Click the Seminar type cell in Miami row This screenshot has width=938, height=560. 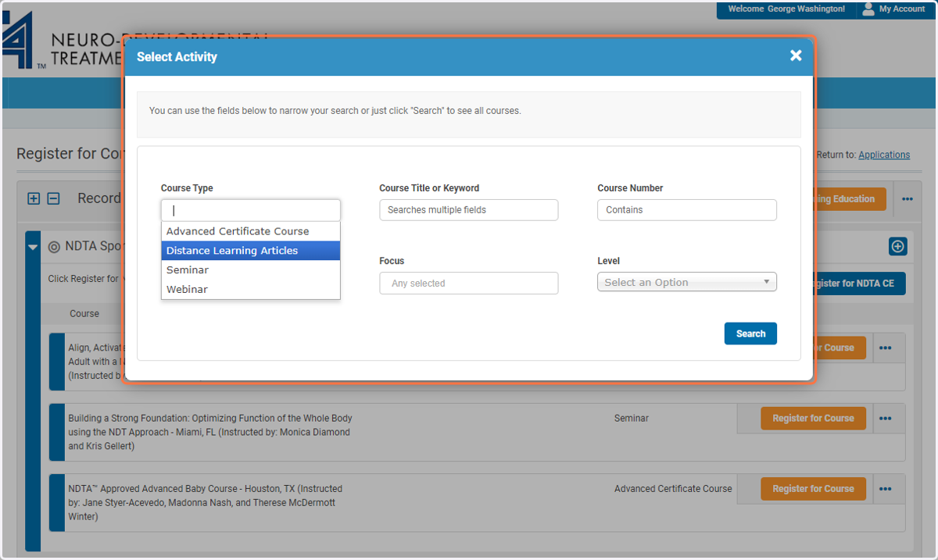(631, 418)
